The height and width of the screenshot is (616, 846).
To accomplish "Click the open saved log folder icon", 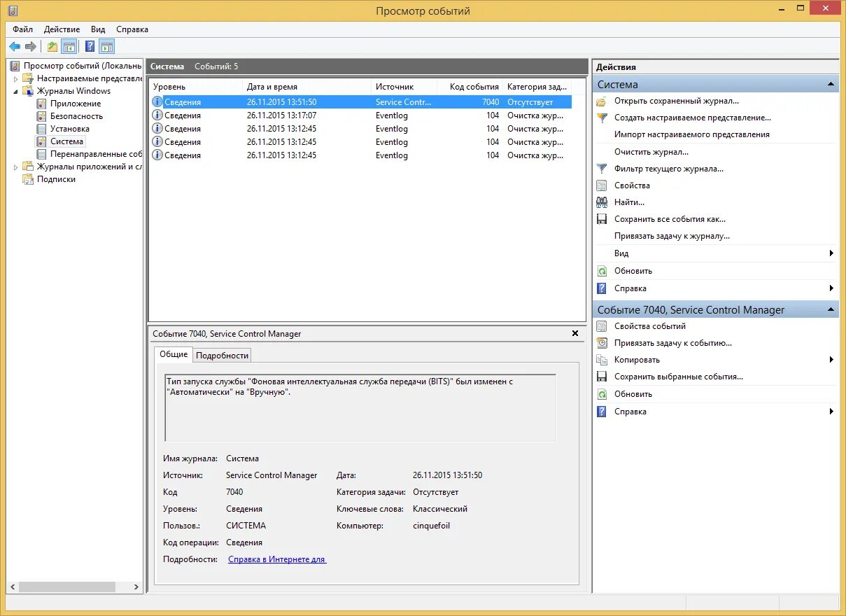I will pyautogui.click(x=602, y=101).
